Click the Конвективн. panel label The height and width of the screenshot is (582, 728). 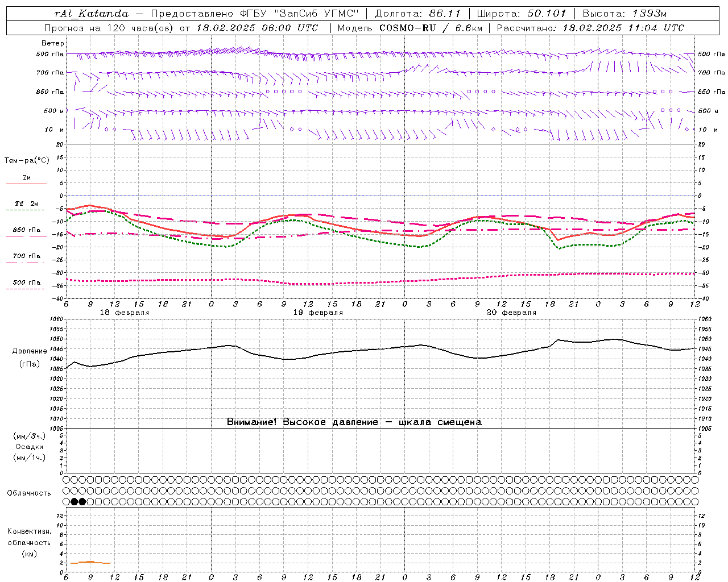coord(29,531)
